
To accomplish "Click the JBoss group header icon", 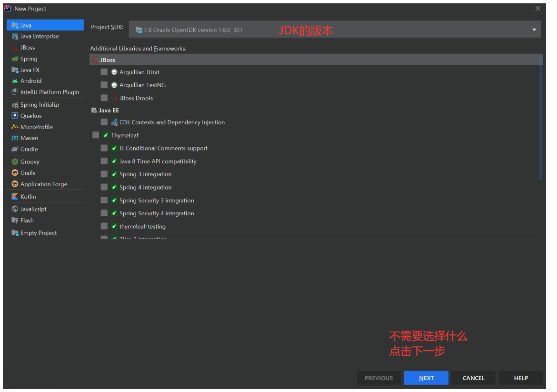I will (94, 60).
